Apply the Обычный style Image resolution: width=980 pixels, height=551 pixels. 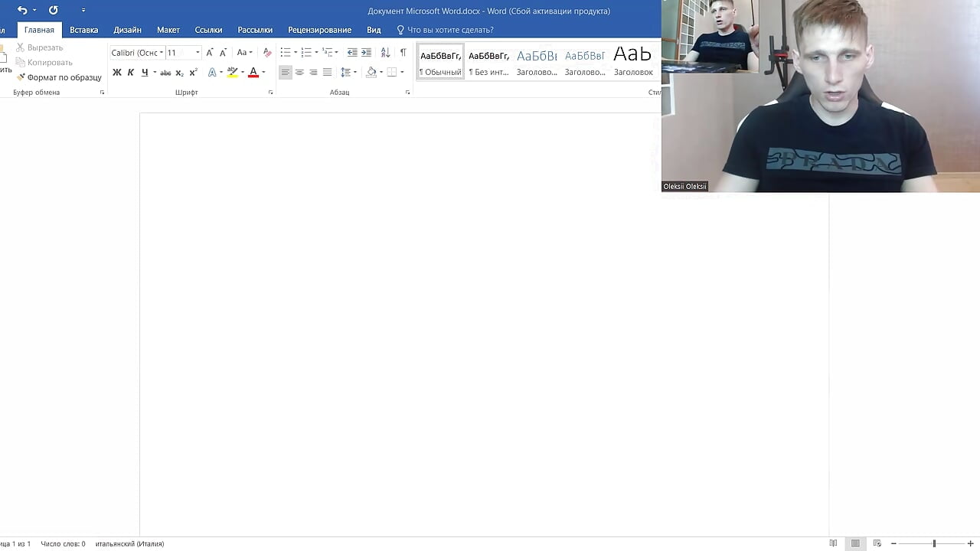440,61
